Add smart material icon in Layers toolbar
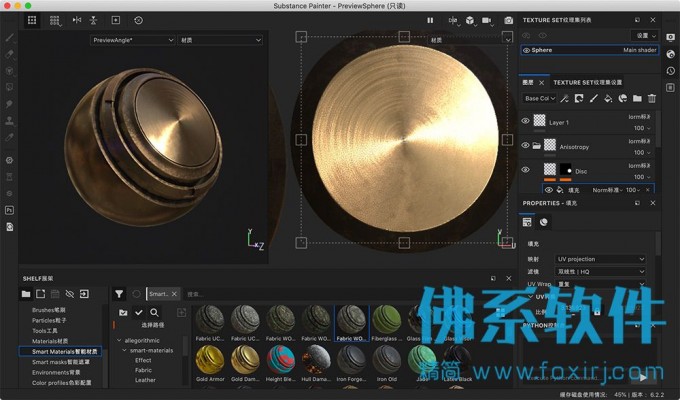680x400 pixels. [623, 98]
